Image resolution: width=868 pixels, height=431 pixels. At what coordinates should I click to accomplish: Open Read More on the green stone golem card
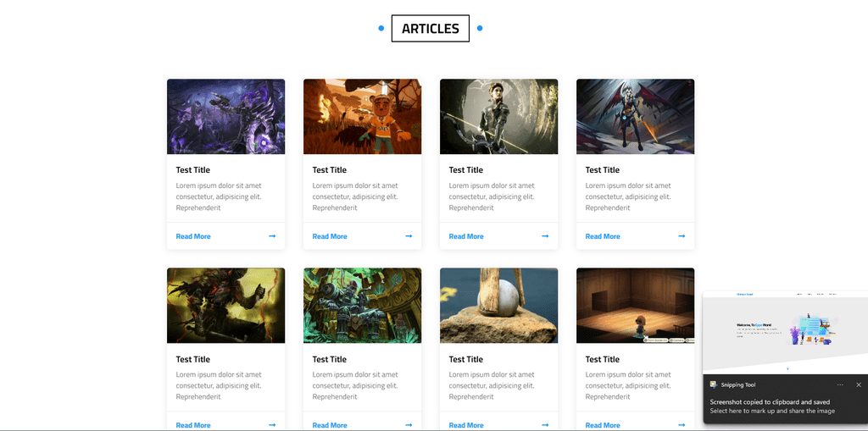coord(330,425)
